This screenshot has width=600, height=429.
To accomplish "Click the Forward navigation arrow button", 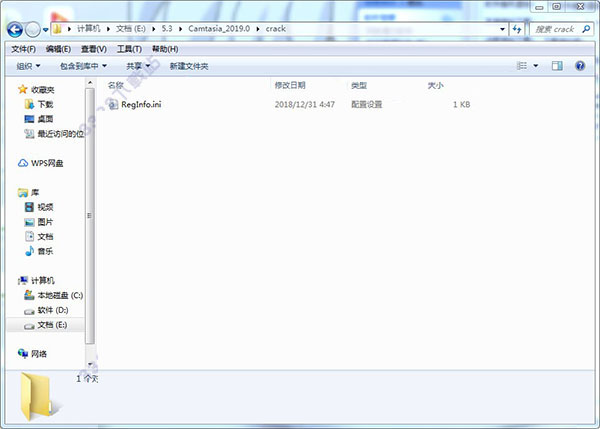I will pyautogui.click(x=33, y=29).
